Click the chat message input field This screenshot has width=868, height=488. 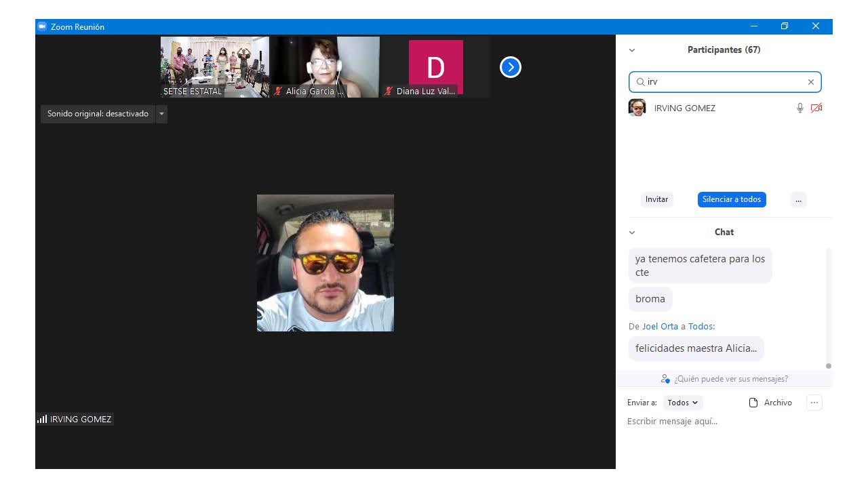pyautogui.click(x=723, y=422)
